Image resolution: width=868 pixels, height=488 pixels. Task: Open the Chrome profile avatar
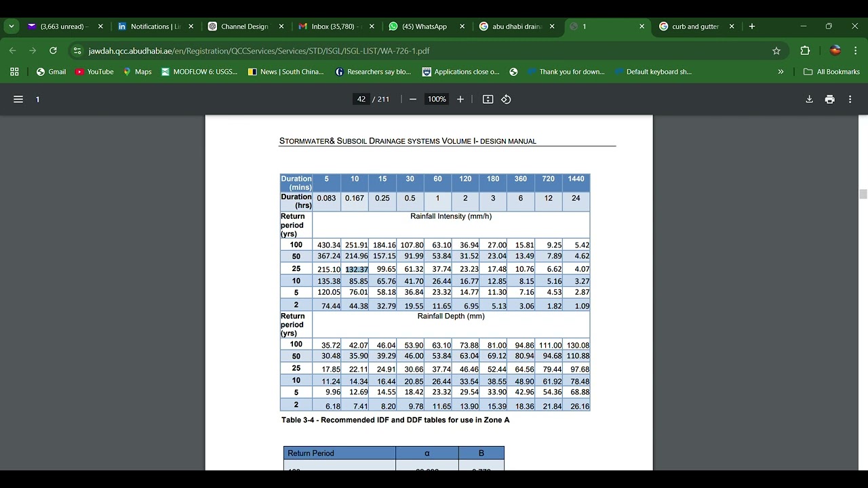click(x=835, y=51)
